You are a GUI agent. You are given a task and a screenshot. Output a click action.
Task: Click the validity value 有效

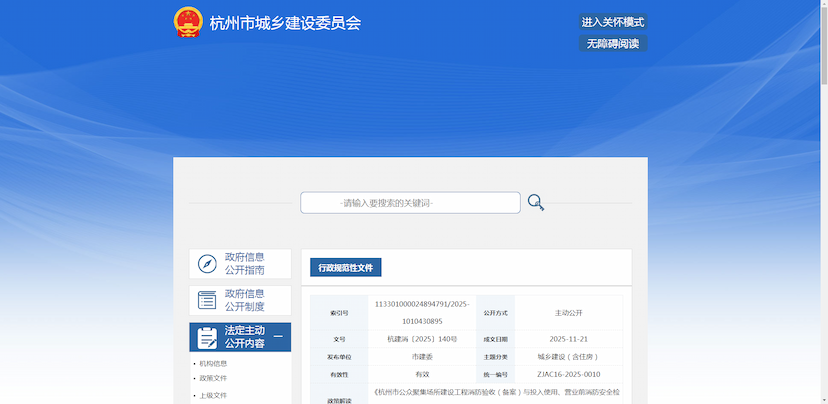tap(422, 374)
